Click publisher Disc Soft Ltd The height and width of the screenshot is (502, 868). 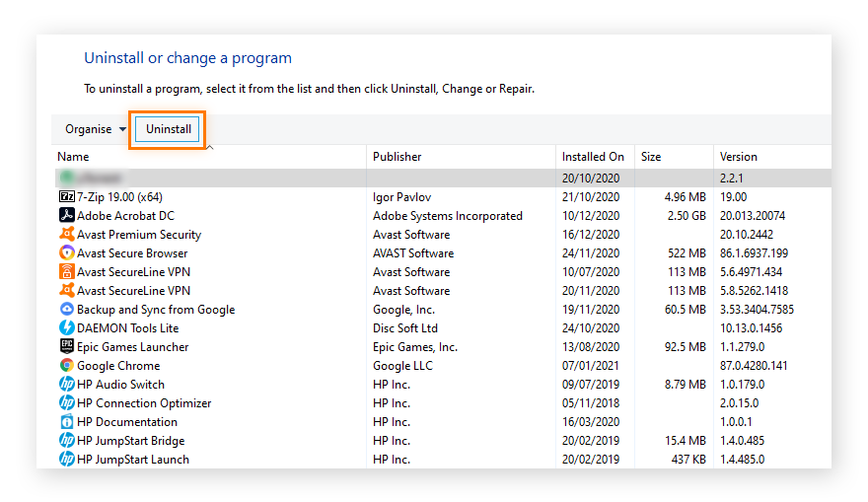point(405,328)
